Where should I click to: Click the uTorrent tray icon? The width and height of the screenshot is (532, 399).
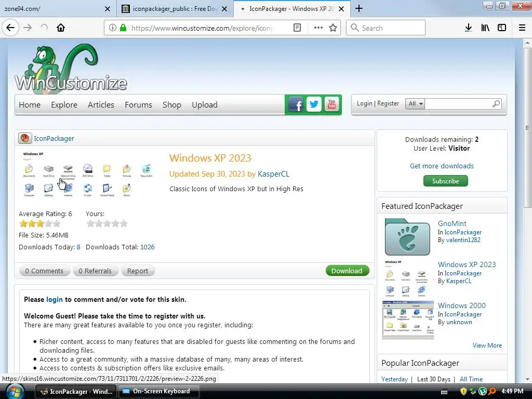tap(482, 391)
